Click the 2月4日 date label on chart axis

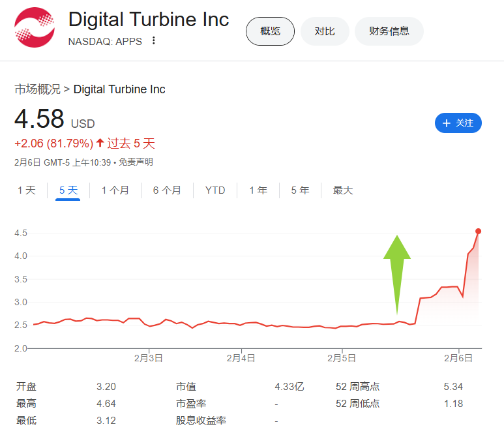pos(241,358)
